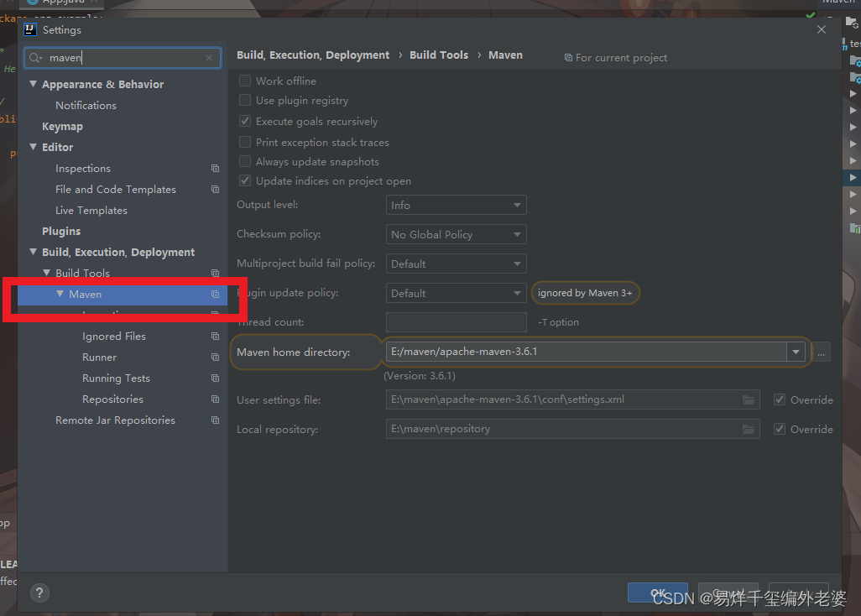Open the Output level dropdown
This screenshot has height=616, width=861.
(457, 205)
